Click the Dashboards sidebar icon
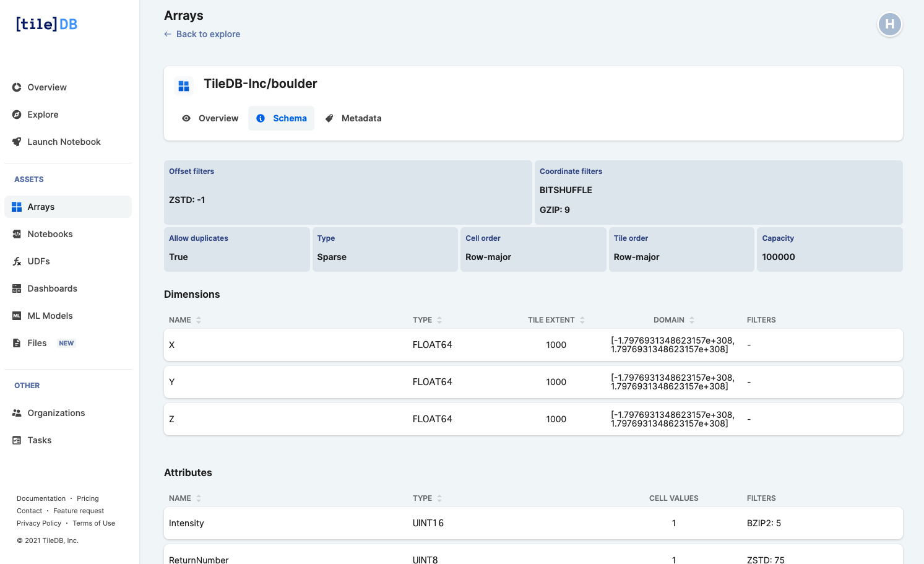 click(x=17, y=289)
